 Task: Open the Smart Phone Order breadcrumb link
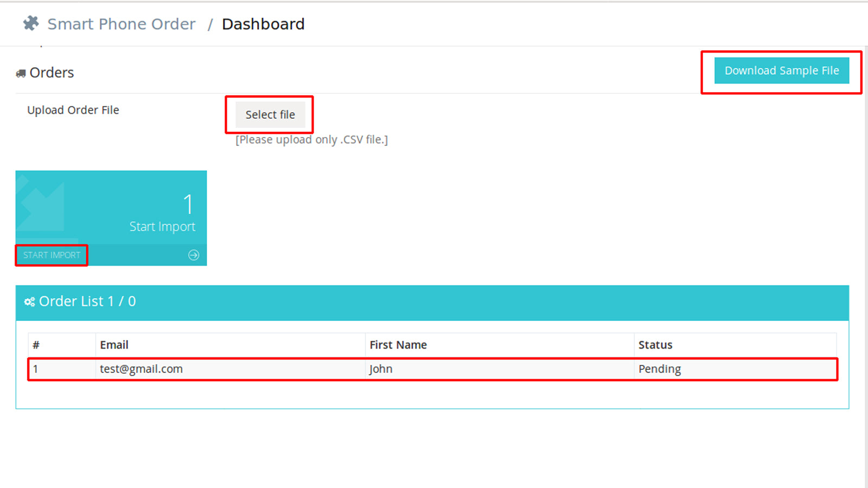122,24
